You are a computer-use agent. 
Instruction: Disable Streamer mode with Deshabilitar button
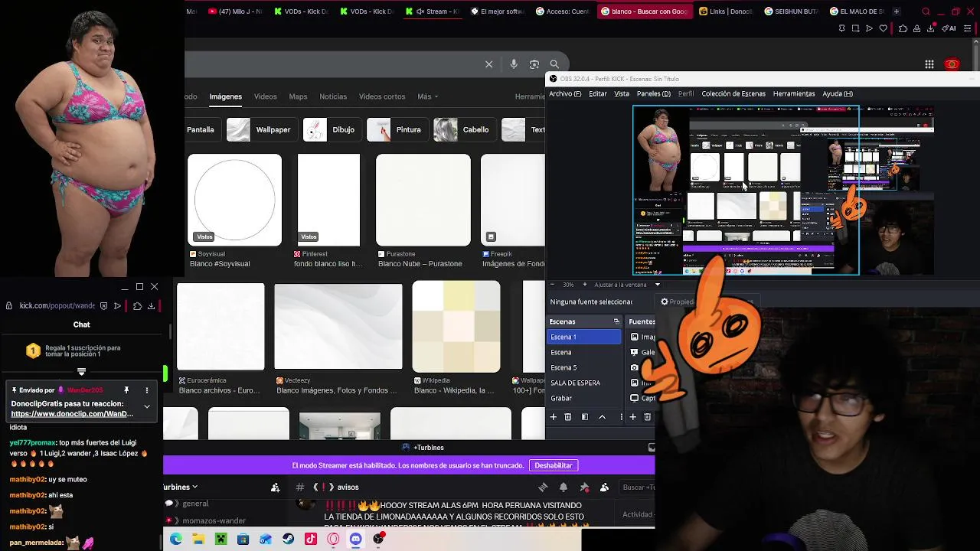554,465
